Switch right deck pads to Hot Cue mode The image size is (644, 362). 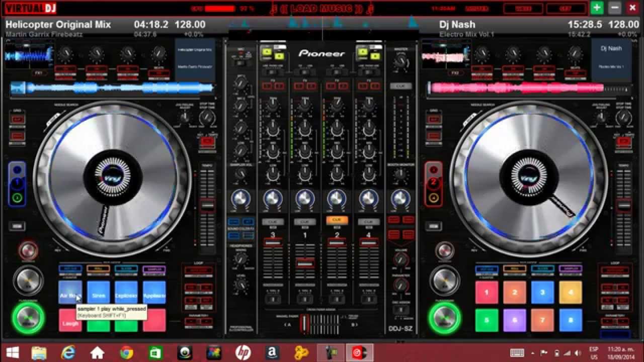pyautogui.click(x=487, y=269)
